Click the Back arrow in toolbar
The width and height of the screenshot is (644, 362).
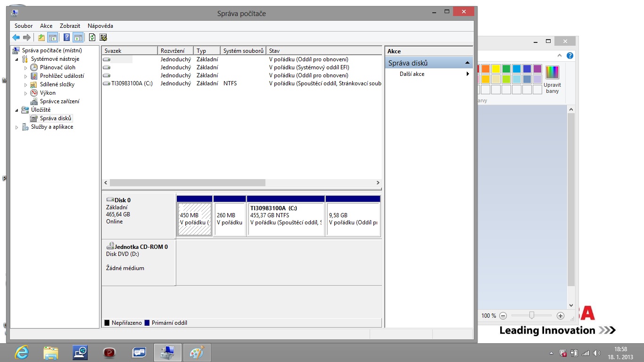coord(16,38)
